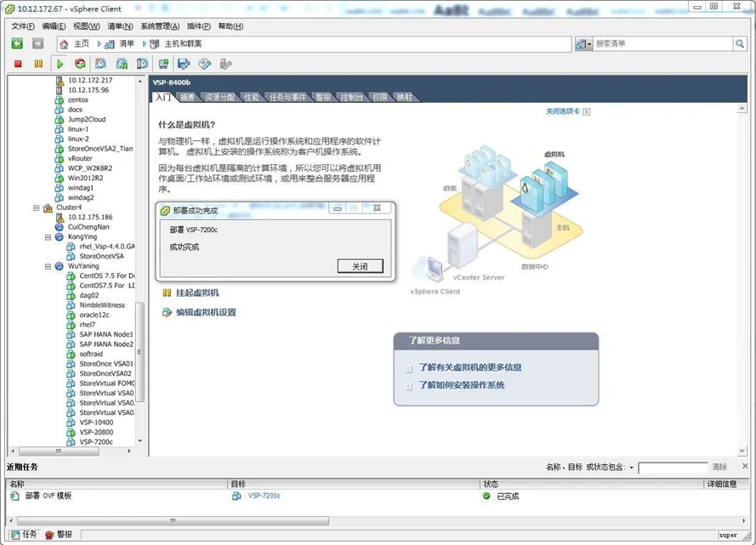This screenshot has height=545, width=756.
Task: Open the Snapshot manager toolbar icon
Action: [x=143, y=64]
